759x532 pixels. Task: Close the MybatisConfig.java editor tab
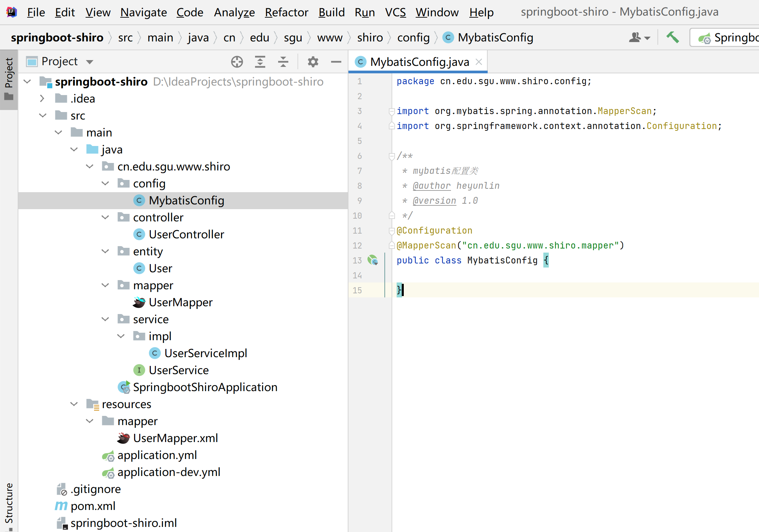click(479, 62)
